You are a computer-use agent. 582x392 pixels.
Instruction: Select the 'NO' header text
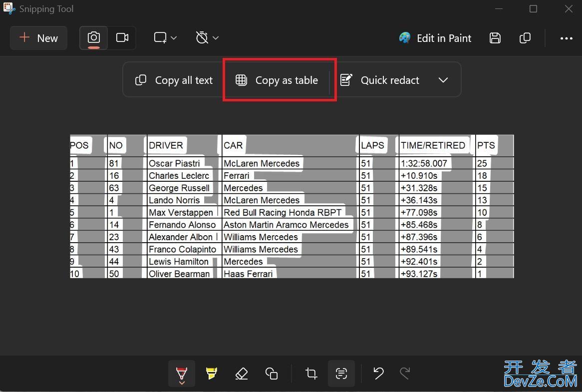[115, 145]
